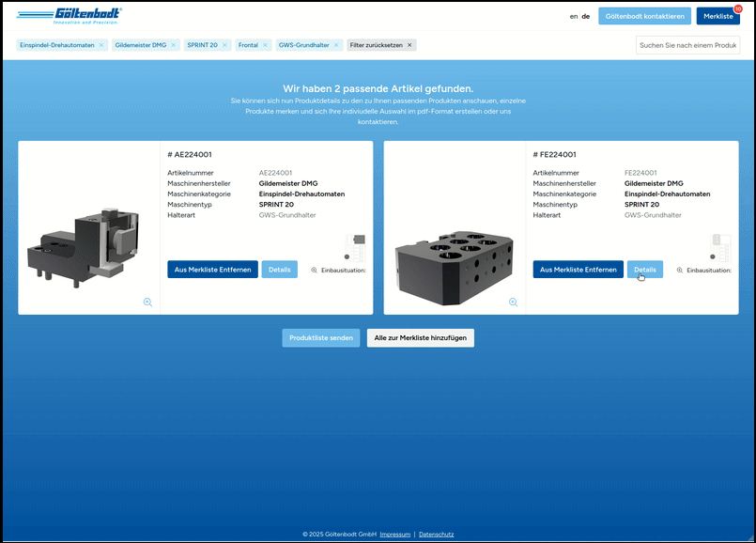Open AE224001 product image
This screenshot has height=543, width=756.
pos(84,248)
